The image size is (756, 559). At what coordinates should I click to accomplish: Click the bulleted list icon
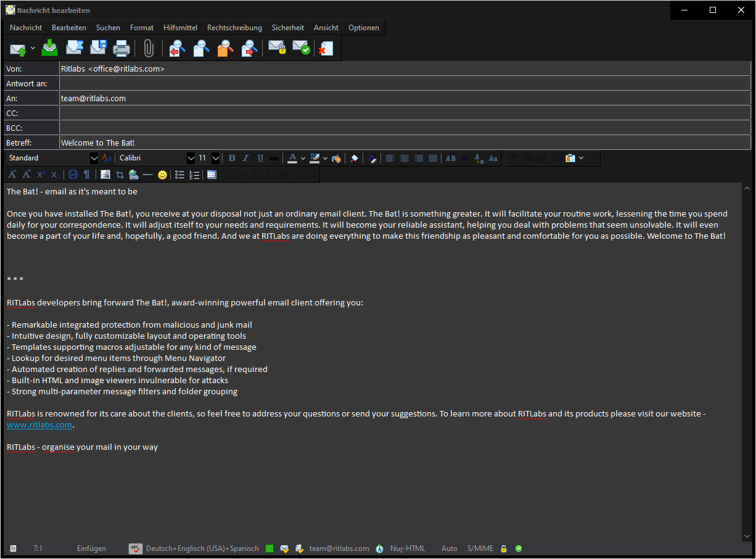pos(180,175)
